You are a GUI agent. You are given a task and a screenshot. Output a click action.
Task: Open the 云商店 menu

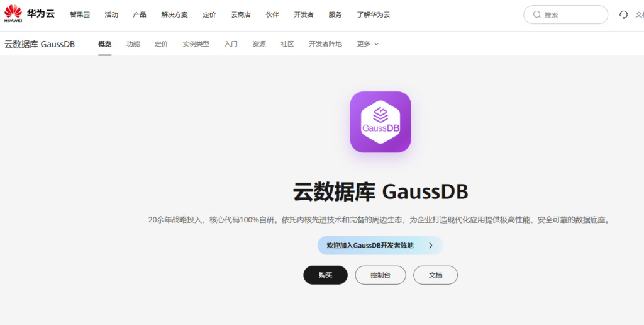coord(241,15)
